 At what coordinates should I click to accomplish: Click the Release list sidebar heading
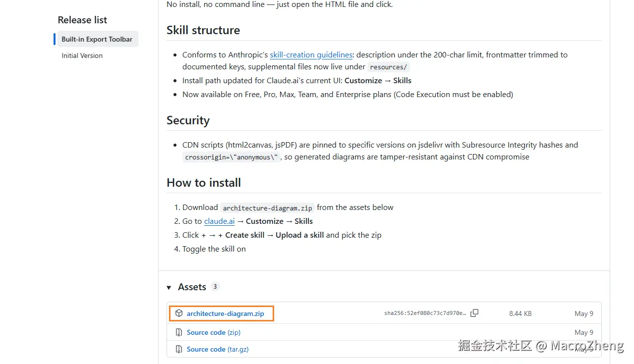(x=82, y=20)
